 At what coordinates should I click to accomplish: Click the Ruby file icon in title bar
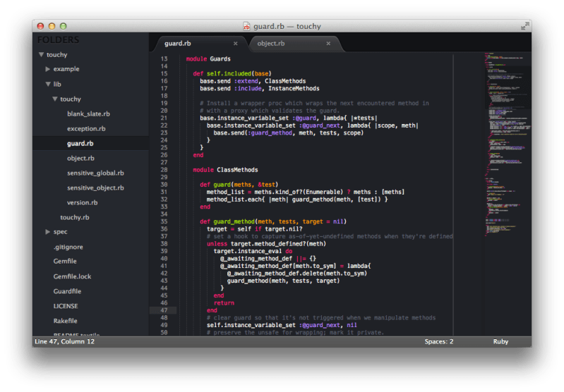pos(246,26)
